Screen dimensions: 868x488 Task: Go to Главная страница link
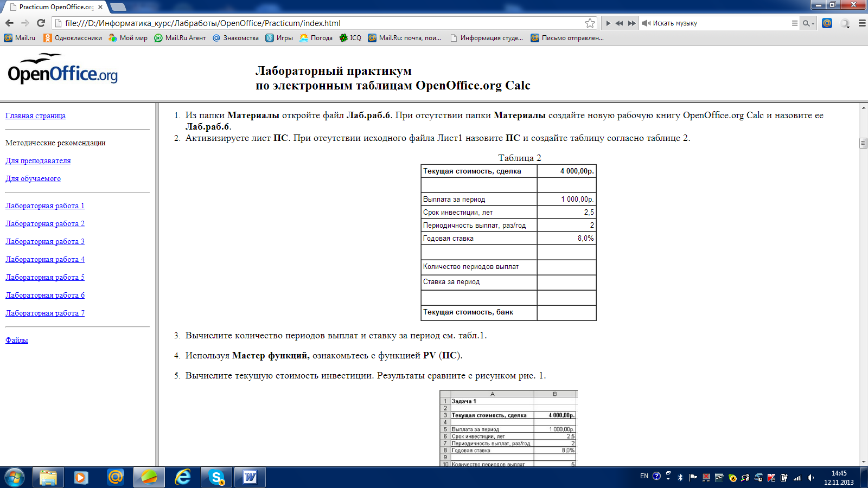pyautogui.click(x=35, y=115)
